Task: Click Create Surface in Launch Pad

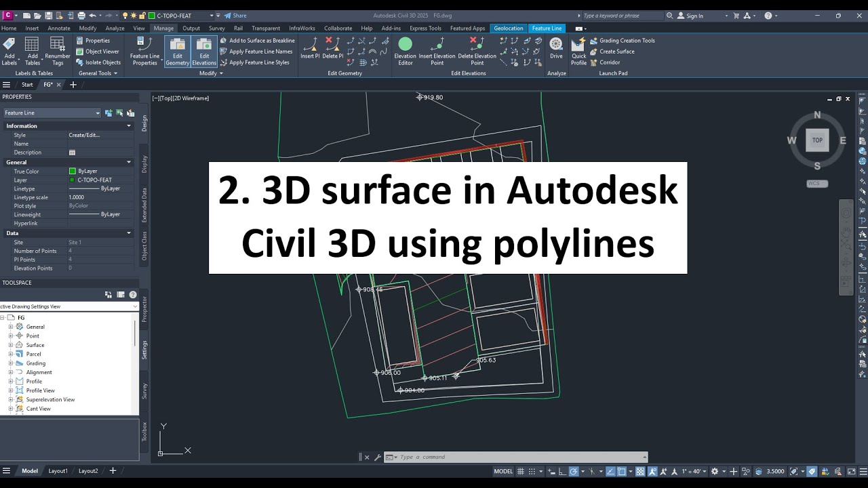Action: (x=612, y=52)
